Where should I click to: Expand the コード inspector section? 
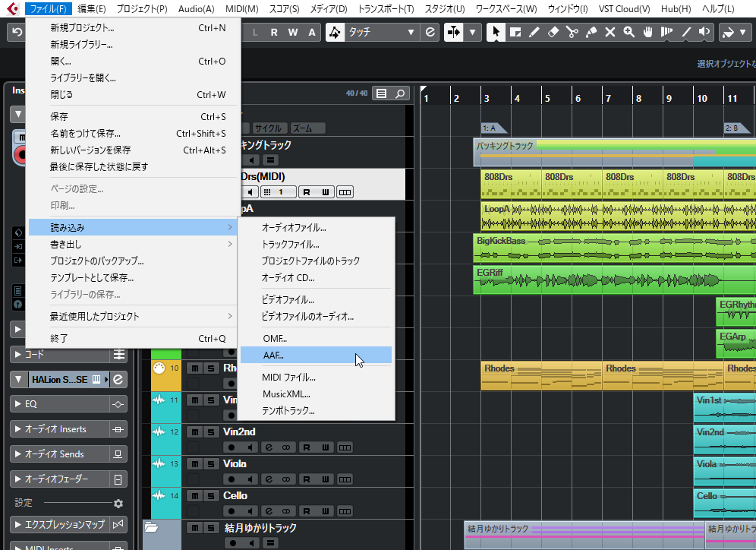[x=18, y=355]
